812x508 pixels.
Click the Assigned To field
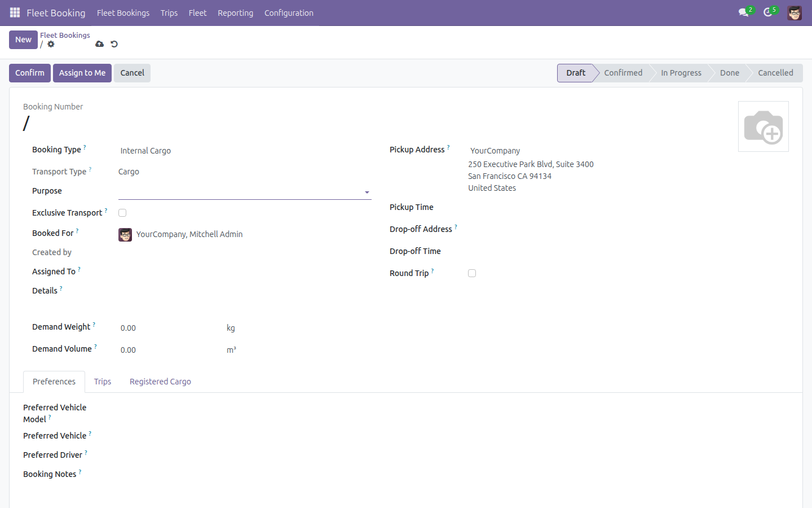[245, 271]
